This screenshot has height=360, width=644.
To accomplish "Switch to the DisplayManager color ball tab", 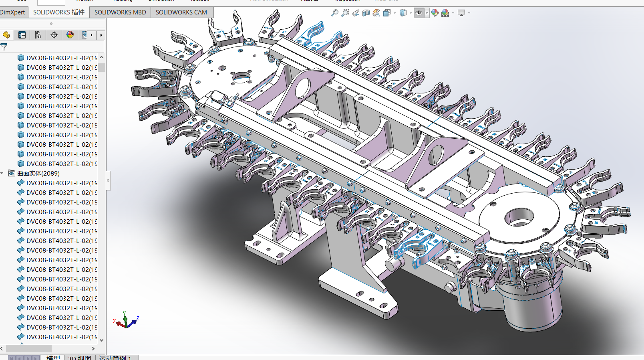I will pyautogui.click(x=70, y=35).
